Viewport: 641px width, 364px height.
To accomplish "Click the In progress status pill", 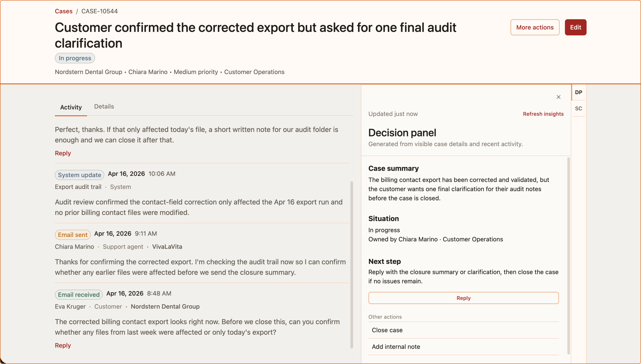I will click(75, 58).
